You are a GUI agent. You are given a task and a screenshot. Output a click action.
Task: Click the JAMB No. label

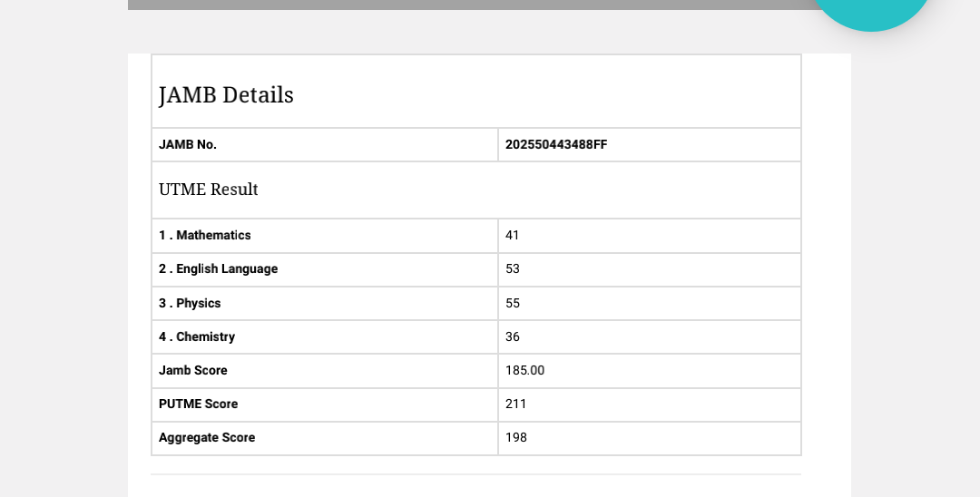(x=188, y=144)
